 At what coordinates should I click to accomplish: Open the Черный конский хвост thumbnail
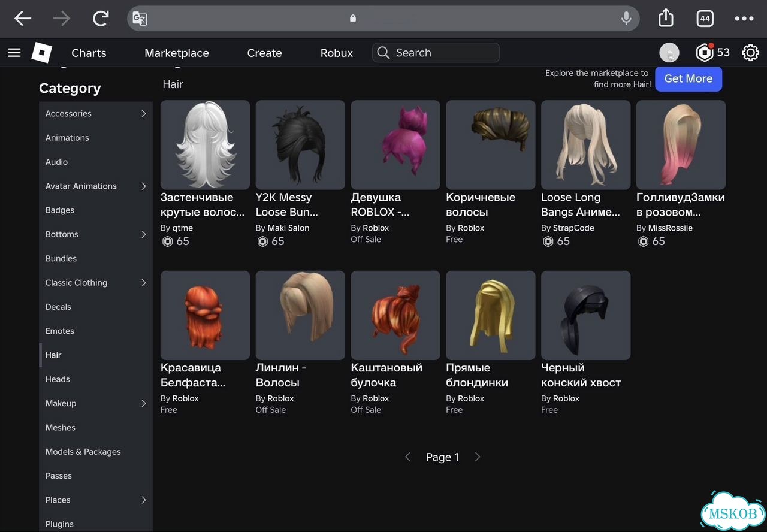pyautogui.click(x=586, y=315)
